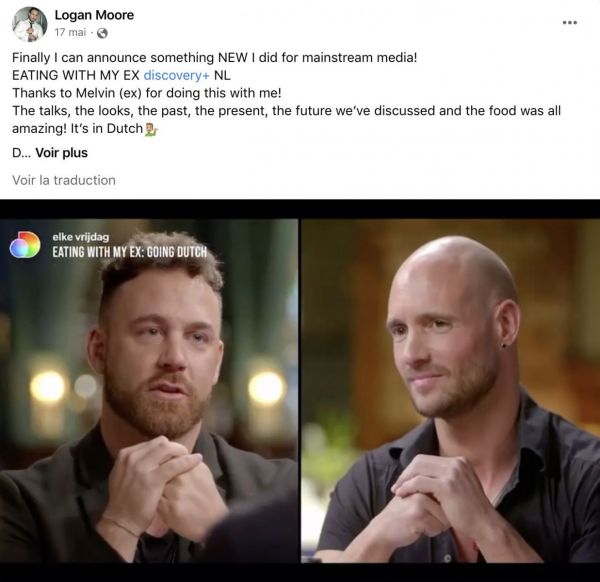
Task: Open the 17 mai post timestamp
Action: 70,33
